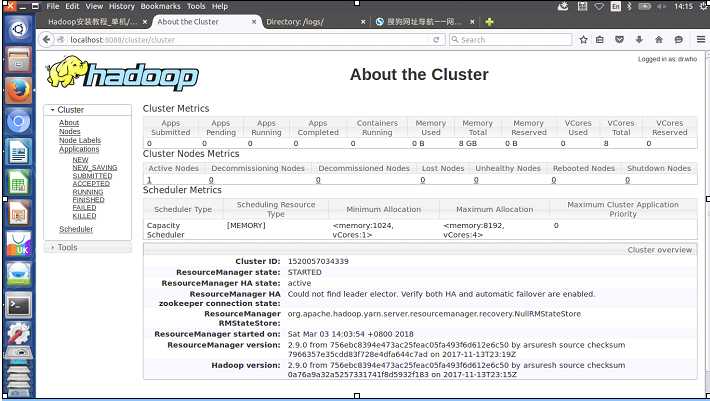Click the weather indicator in top panel
Viewport: 710px width, 401px height.
563,6
